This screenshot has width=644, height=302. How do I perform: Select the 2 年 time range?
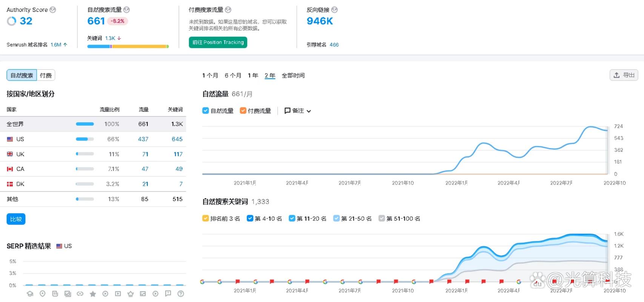point(270,75)
